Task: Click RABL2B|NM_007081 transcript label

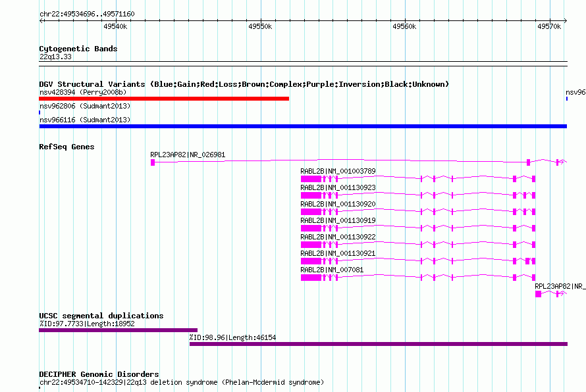Action: [x=332, y=270]
